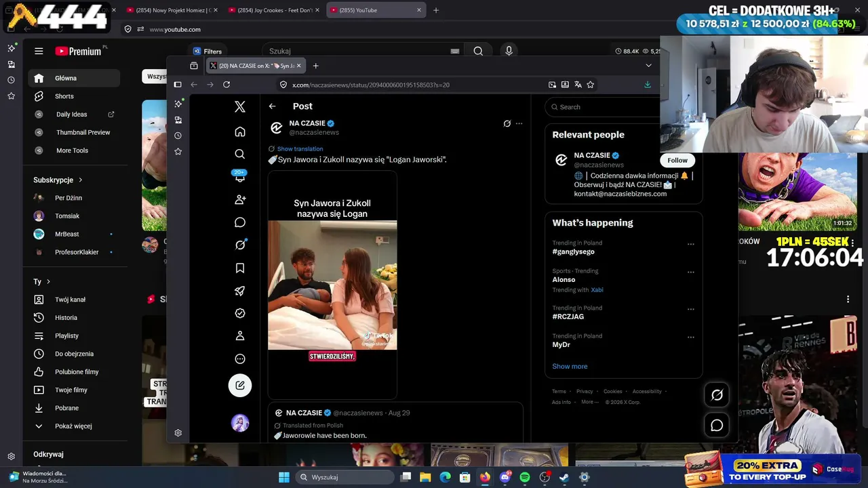Bookmark the x.com page with star icon
Screen dimensions: 868x488
click(591, 85)
